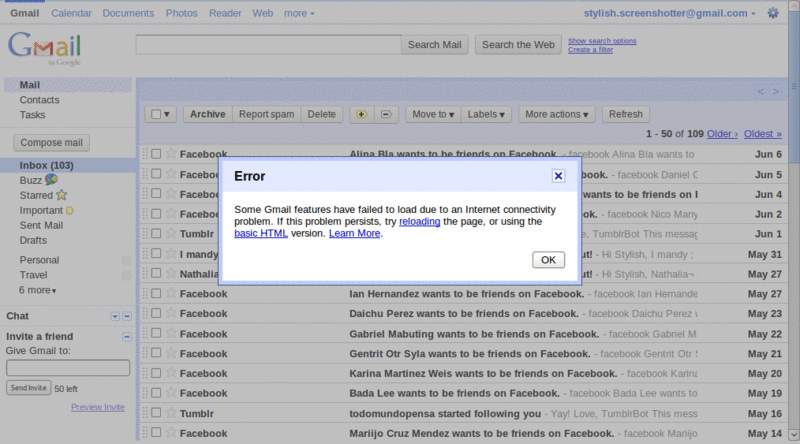Star the todomundopensa Tumblr message

pos(171,413)
